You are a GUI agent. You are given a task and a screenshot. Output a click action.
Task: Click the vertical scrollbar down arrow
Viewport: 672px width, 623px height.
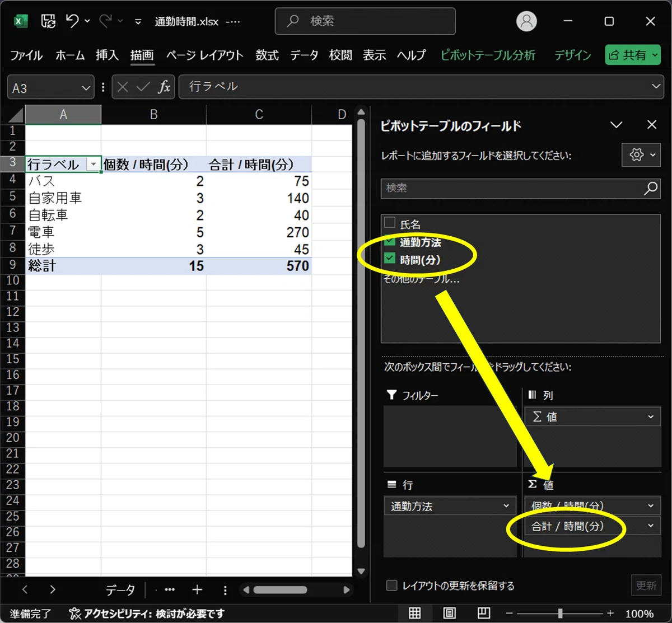tap(361, 572)
